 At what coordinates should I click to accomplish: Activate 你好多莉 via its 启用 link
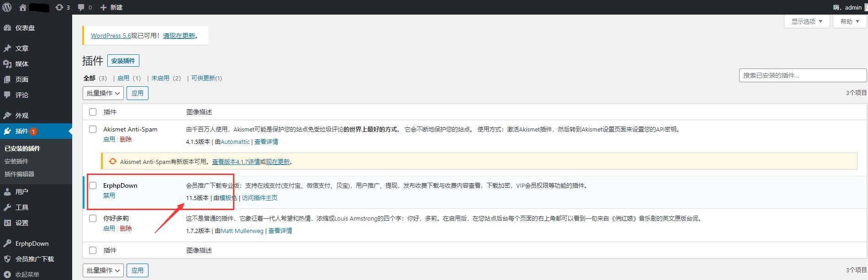click(109, 228)
